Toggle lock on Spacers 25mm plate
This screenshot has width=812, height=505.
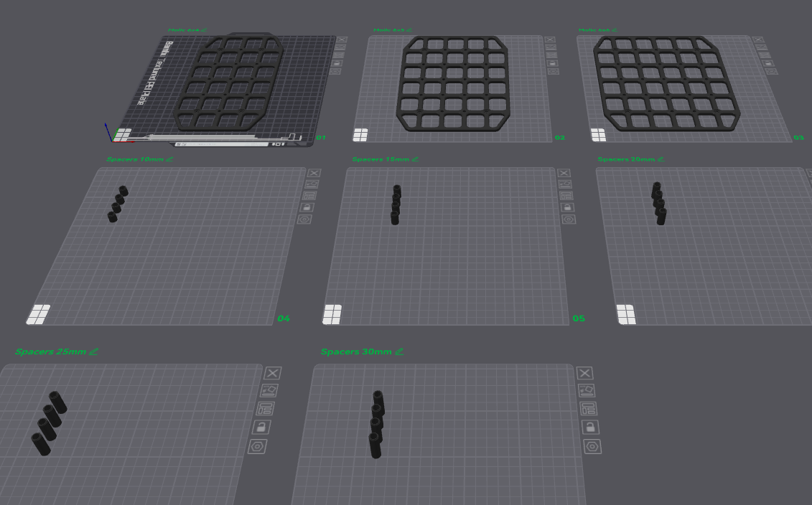(x=261, y=428)
